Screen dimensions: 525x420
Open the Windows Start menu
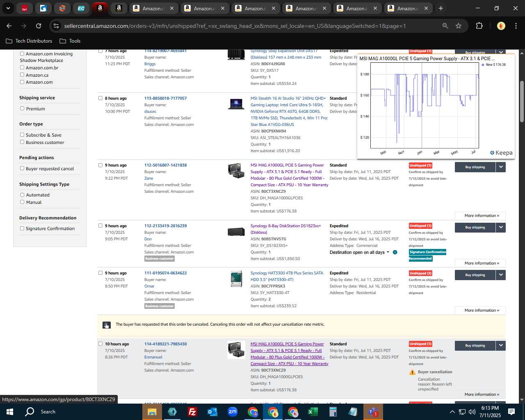(x=10, y=412)
